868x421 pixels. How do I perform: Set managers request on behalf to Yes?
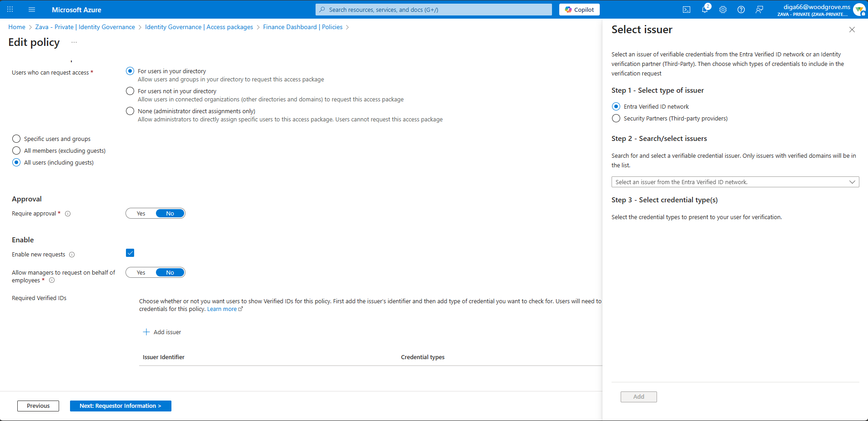point(141,273)
